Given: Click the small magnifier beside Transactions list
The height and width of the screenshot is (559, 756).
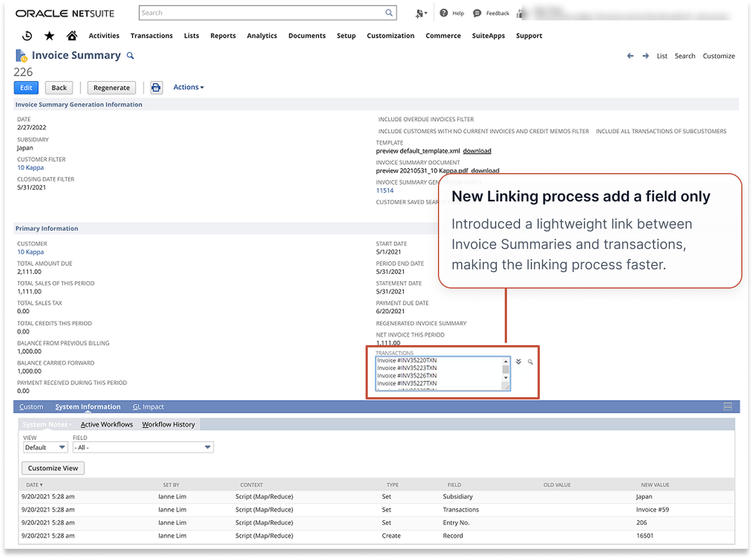Looking at the screenshot, I should [x=530, y=362].
